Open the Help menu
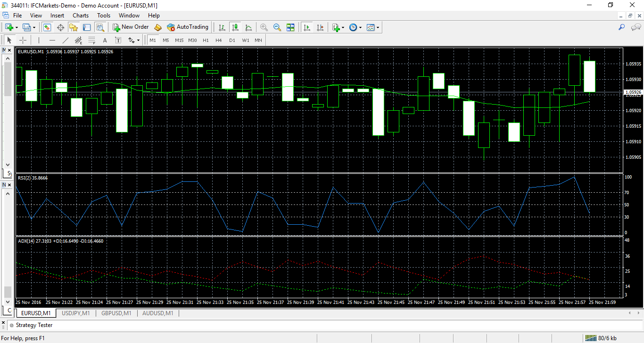 tap(154, 16)
